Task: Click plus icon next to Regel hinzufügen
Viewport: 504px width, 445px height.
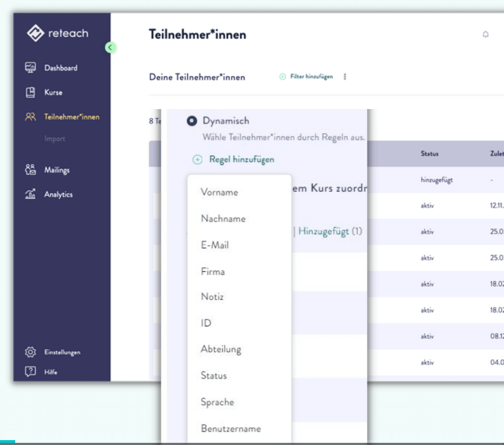Action: [197, 160]
